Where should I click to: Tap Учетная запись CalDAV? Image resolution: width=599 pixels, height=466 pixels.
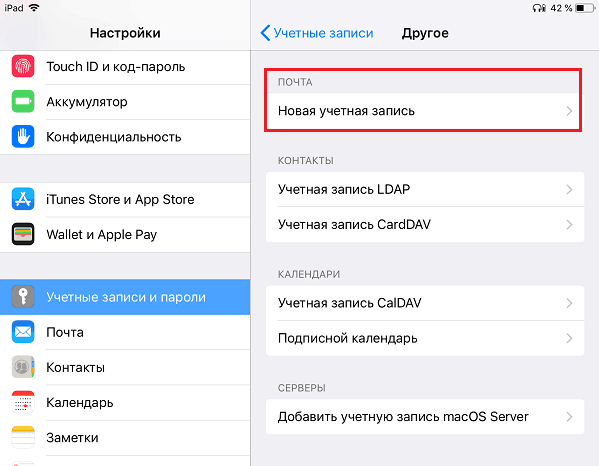coord(425,303)
